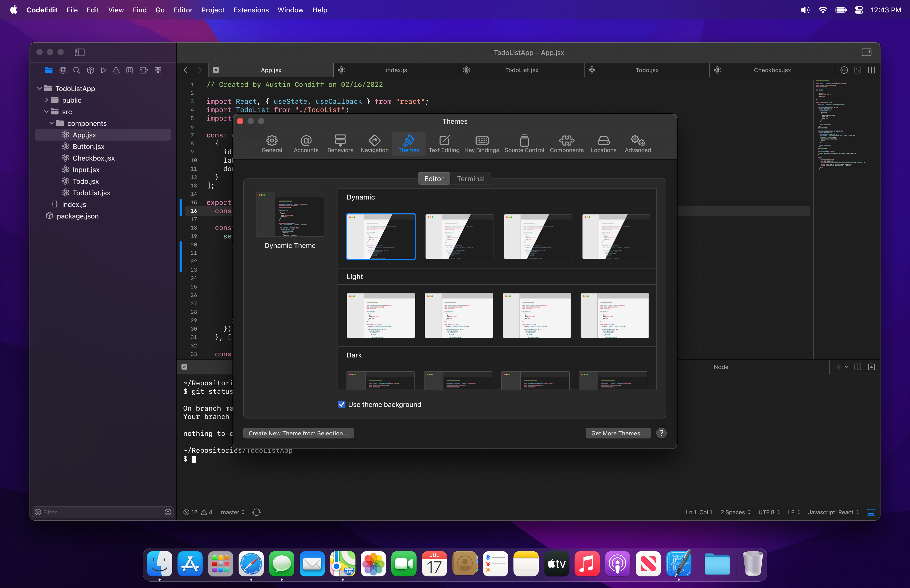The width and height of the screenshot is (910, 588).
Task: Click Get More Themes
Action: pyautogui.click(x=617, y=433)
